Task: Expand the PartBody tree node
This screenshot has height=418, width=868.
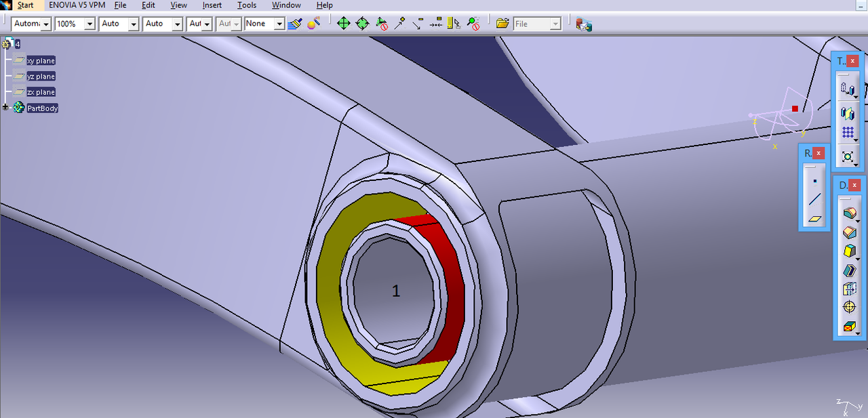Action: point(6,108)
